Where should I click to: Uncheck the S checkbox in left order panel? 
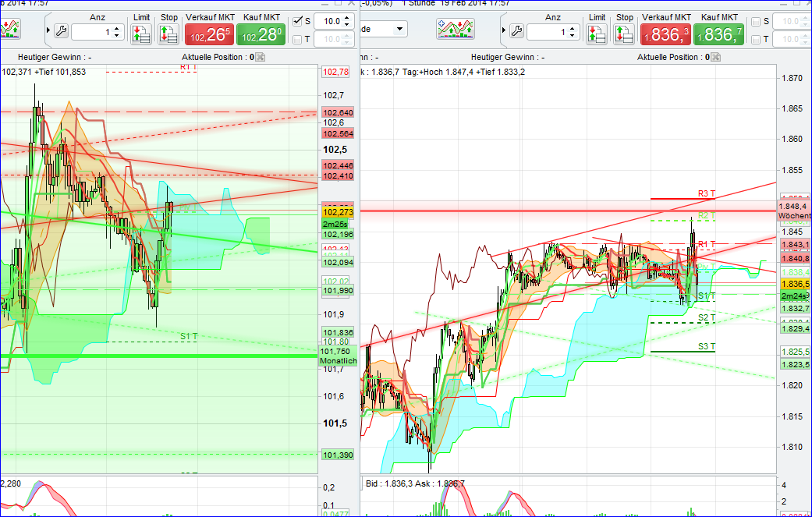(297, 21)
